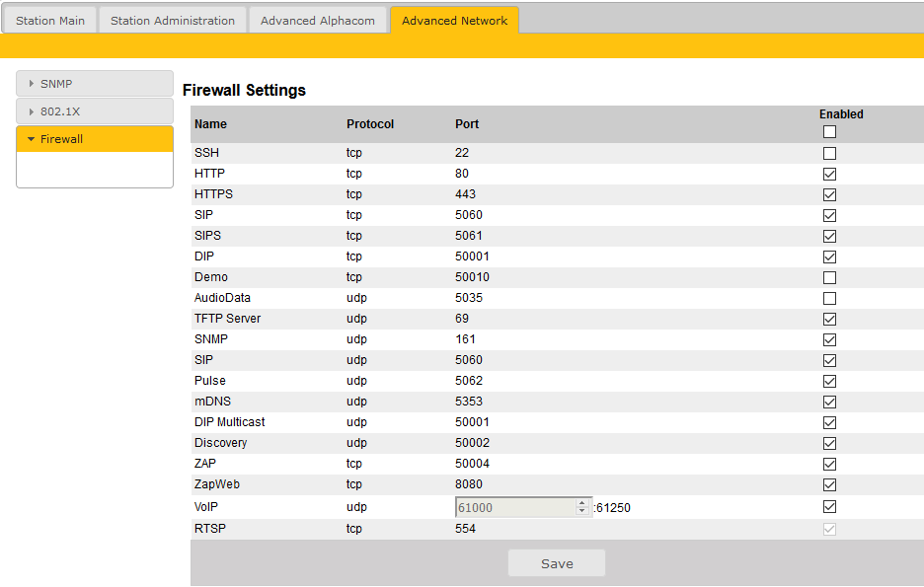Toggle the select-all Enabled header checkbox

829,131
